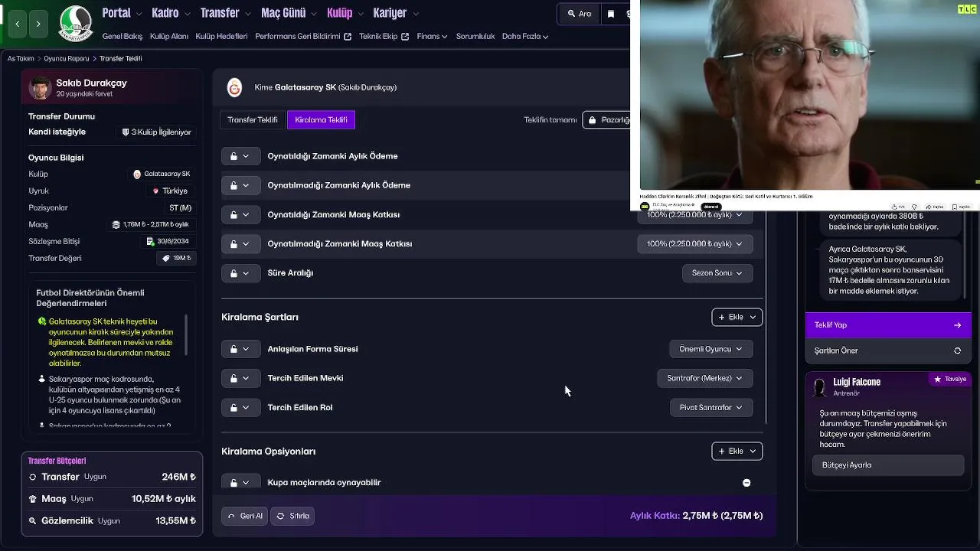Click the Gözlemcilik budget magnifier icon

(x=33, y=521)
